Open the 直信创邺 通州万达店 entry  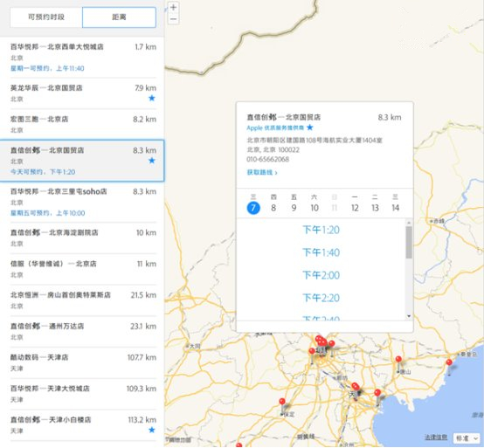tap(82, 331)
